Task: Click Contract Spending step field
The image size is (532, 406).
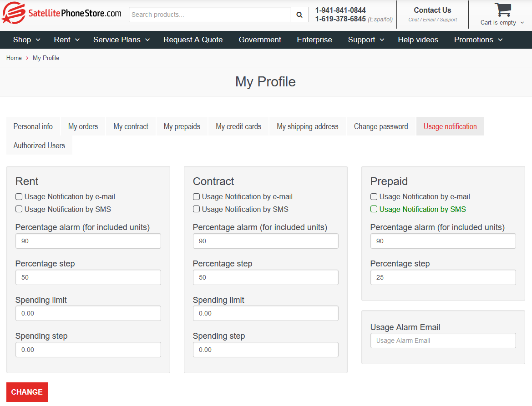Action: tap(266, 350)
